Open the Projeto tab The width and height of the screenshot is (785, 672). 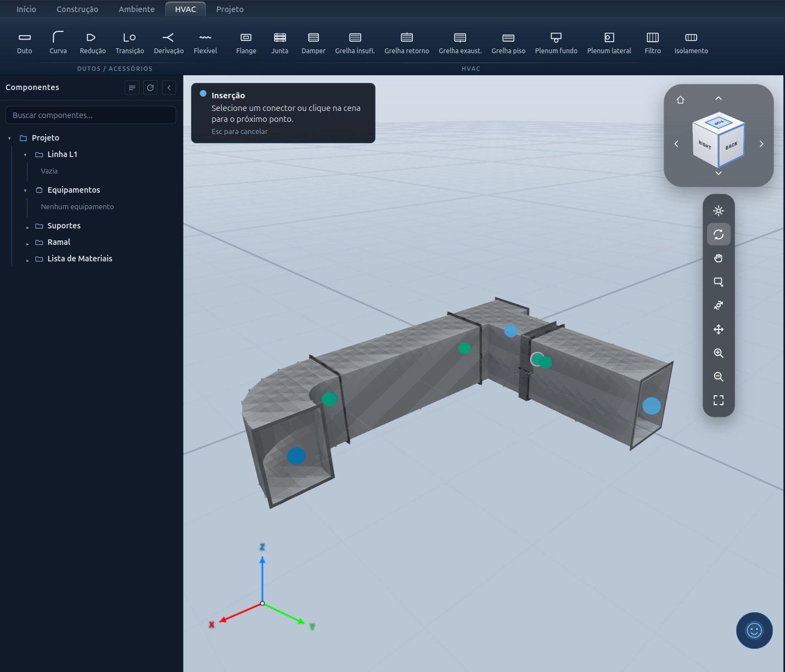230,9
